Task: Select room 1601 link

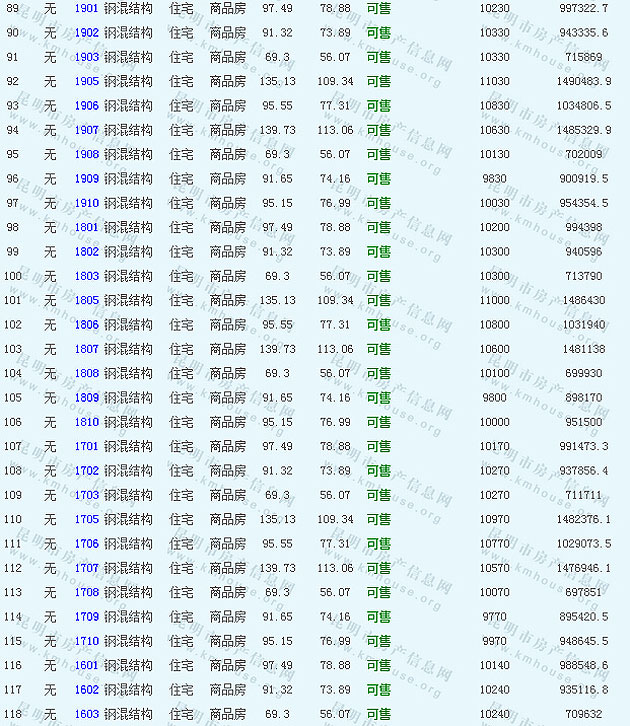Action: 87,665
